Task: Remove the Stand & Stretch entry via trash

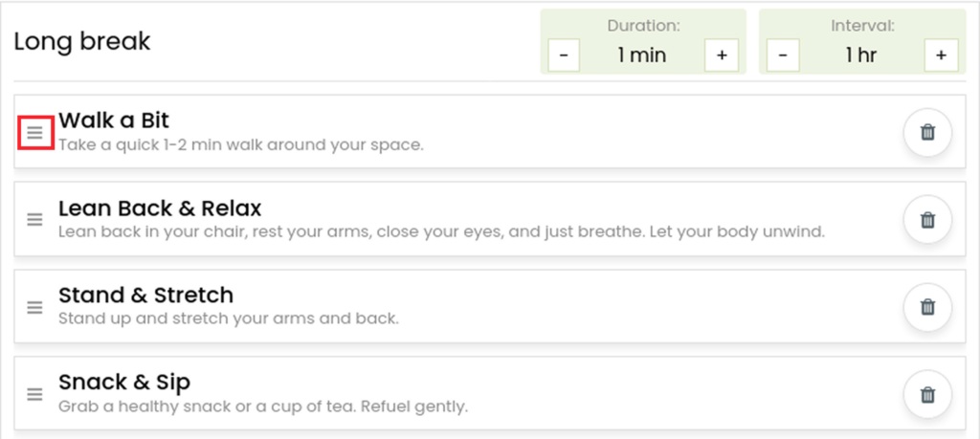Action: point(927,307)
